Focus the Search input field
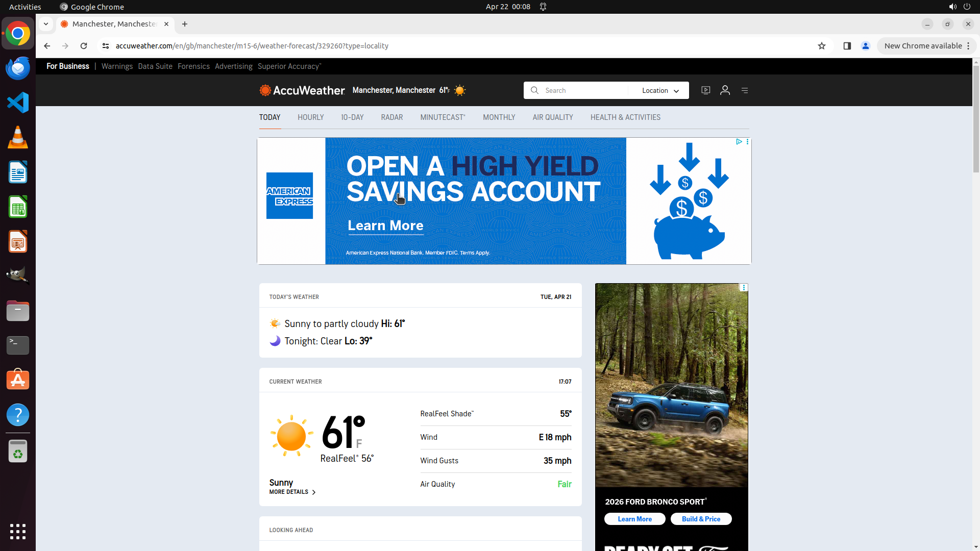This screenshot has width=980, height=551. point(582,90)
